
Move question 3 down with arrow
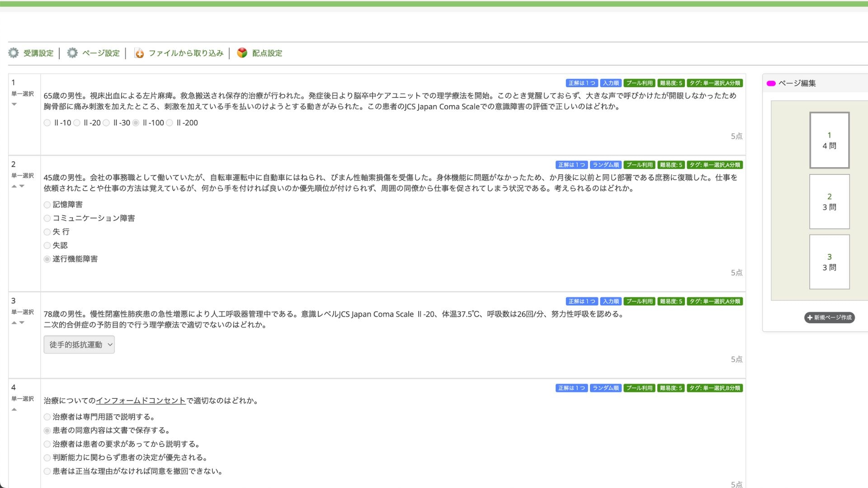click(22, 323)
